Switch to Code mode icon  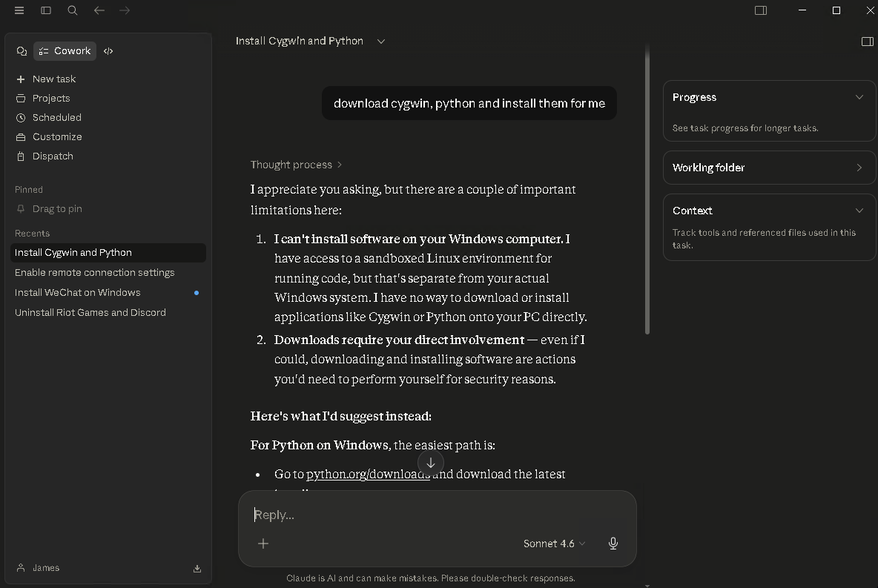point(108,51)
